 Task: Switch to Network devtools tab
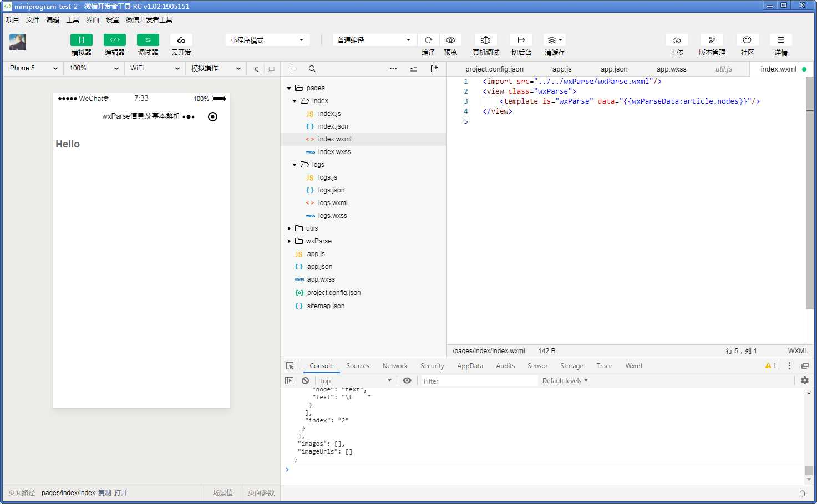pos(395,366)
